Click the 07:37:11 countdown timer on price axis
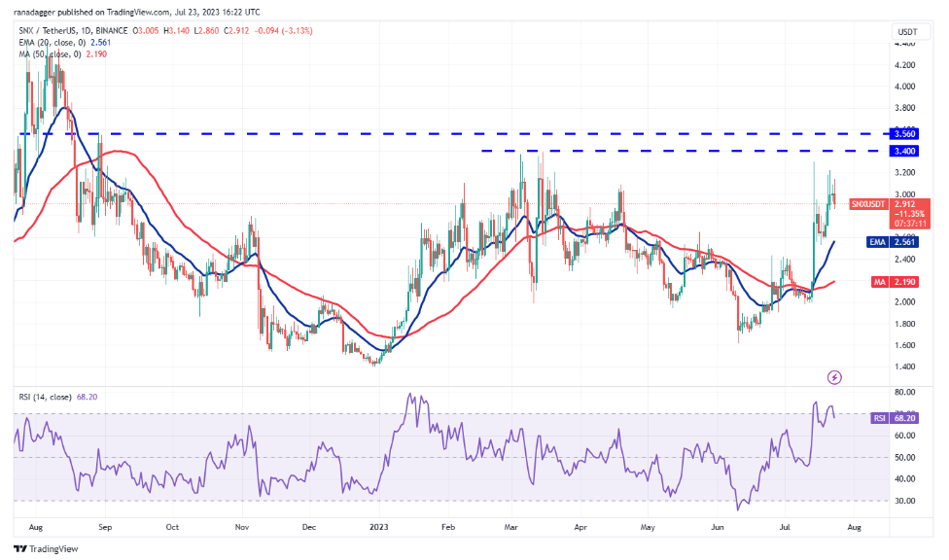The height and width of the screenshot is (560, 949). coord(866,223)
